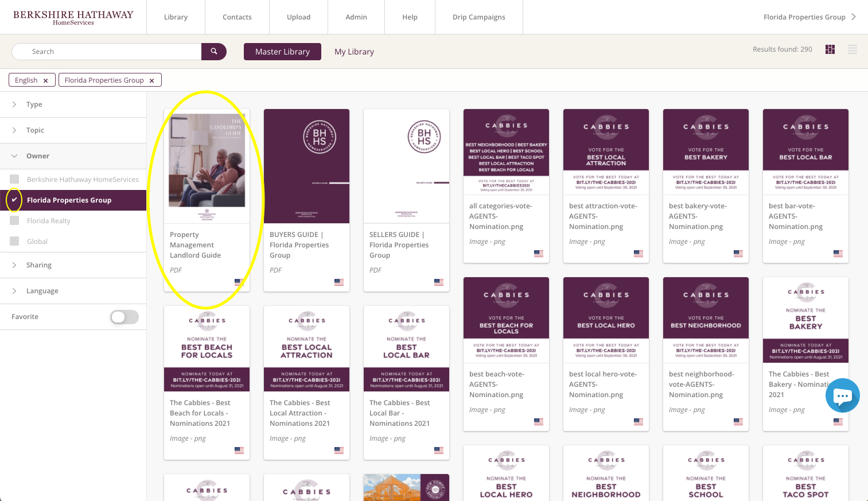
Task: Click US flag on best local hero-vote card
Action: coord(639,421)
